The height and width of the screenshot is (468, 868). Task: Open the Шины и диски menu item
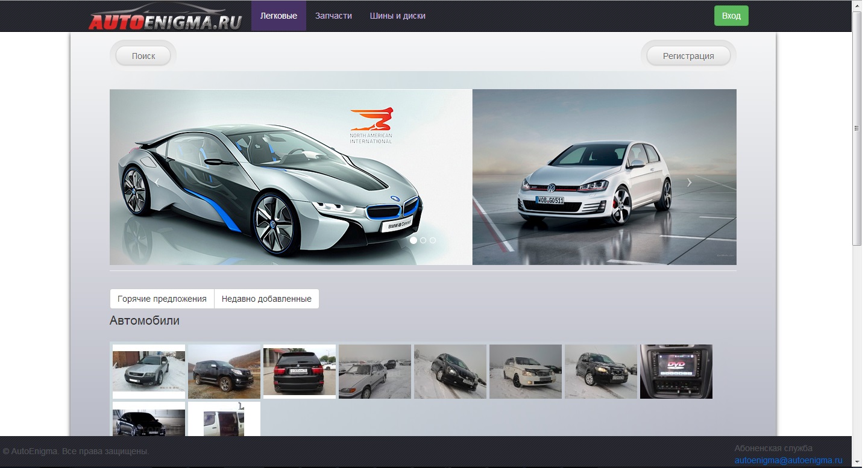click(398, 16)
